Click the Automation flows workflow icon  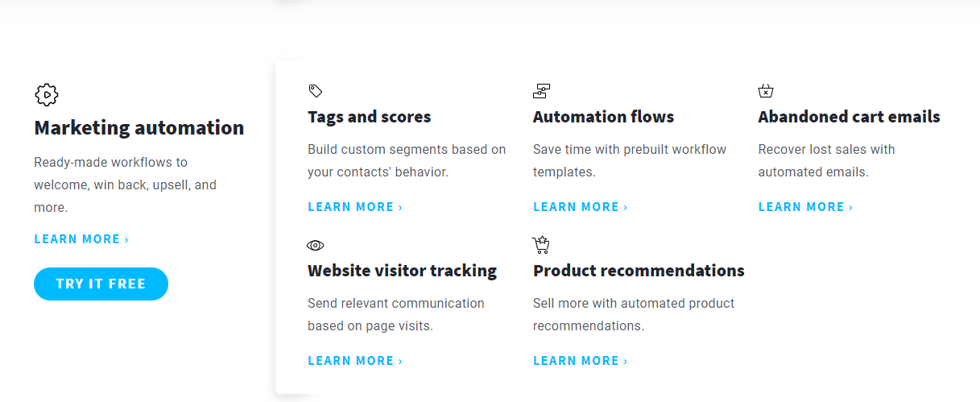[541, 91]
